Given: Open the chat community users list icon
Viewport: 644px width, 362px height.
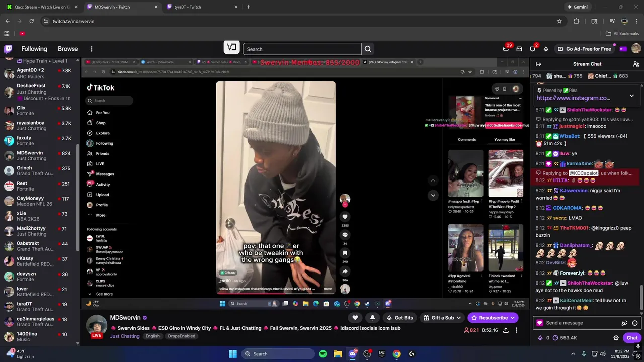Looking at the screenshot, I should [x=636, y=64].
